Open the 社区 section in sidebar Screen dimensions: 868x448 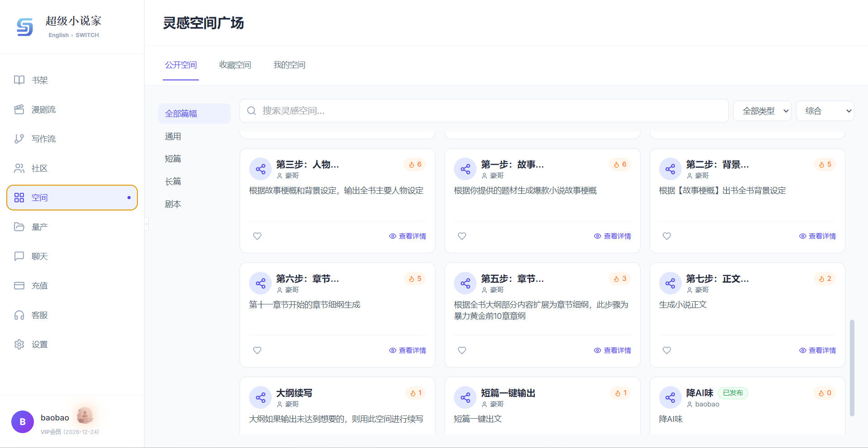coord(40,168)
